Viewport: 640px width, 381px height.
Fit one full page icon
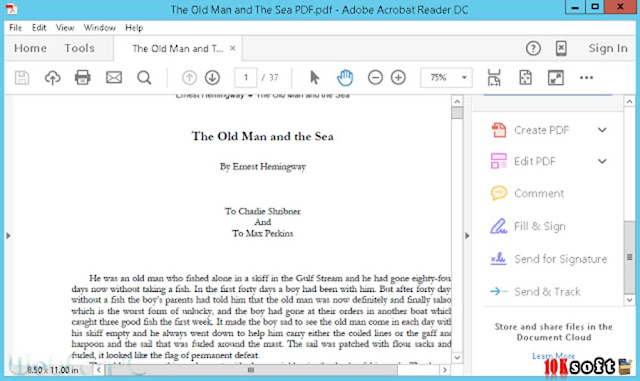pyautogui.click(x=525, y=78)
